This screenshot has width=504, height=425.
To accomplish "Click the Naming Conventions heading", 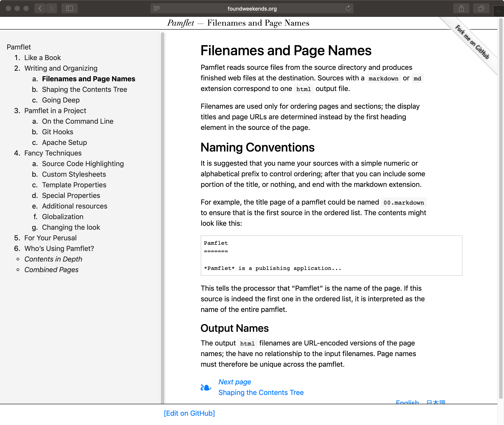I will point(258,147).
